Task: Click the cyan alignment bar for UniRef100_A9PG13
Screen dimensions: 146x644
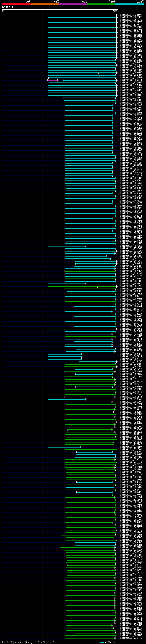Action: 67,246
